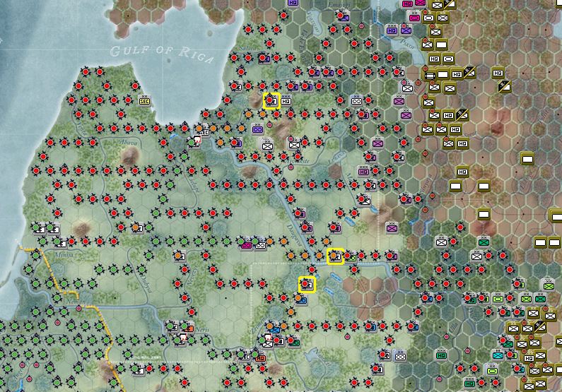This screenshot has width=562, height=392.
Task: Select dark green XX infantry counter in the eastern forest
Action: (x=484, y=242)
